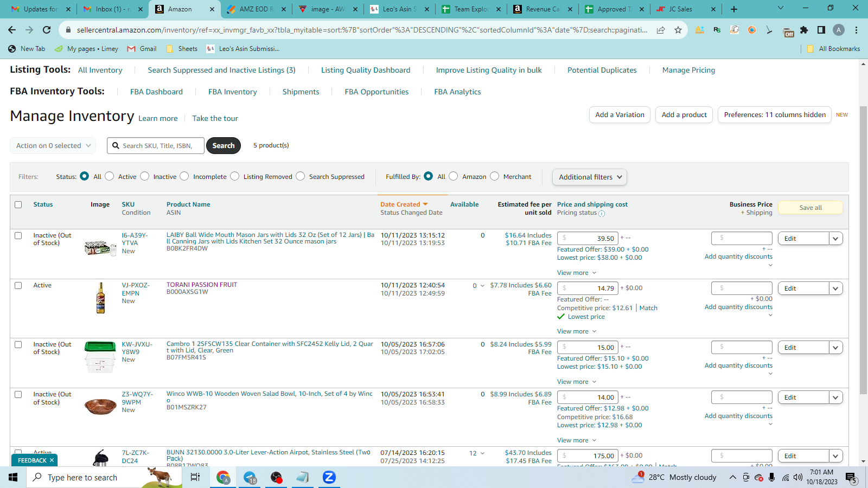
Task: Sort by the Date Created column
Action: (404, 204)
